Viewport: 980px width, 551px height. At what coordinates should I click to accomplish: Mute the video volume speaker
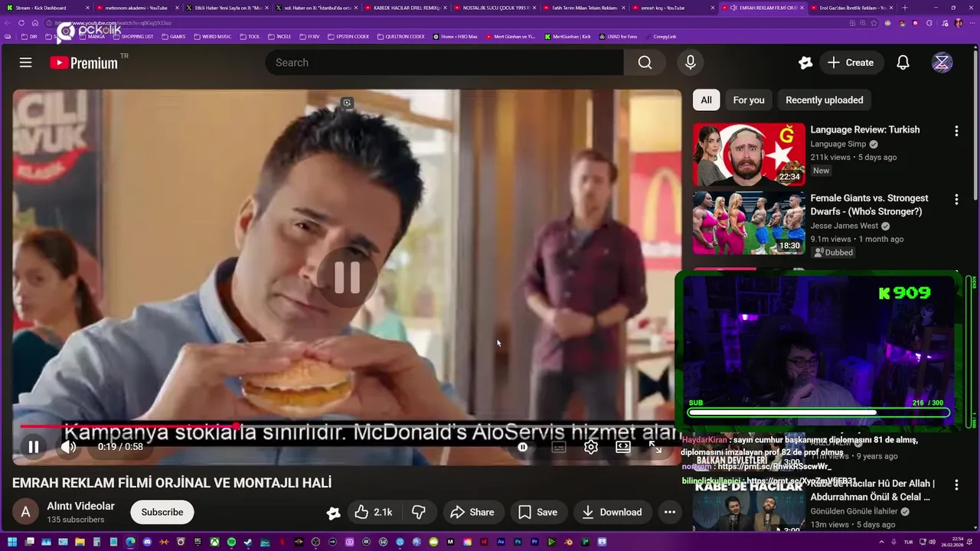(68, 447)
